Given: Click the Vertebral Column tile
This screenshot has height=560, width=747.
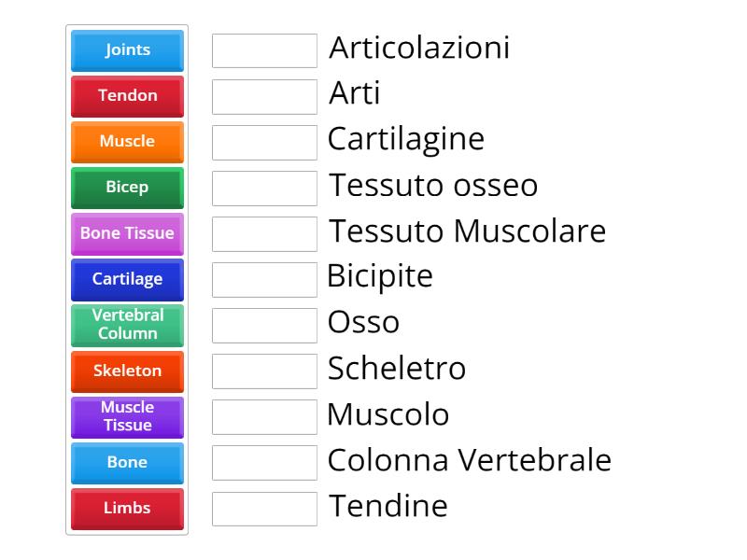Looking at the screenshot, I should click(127, 325).
